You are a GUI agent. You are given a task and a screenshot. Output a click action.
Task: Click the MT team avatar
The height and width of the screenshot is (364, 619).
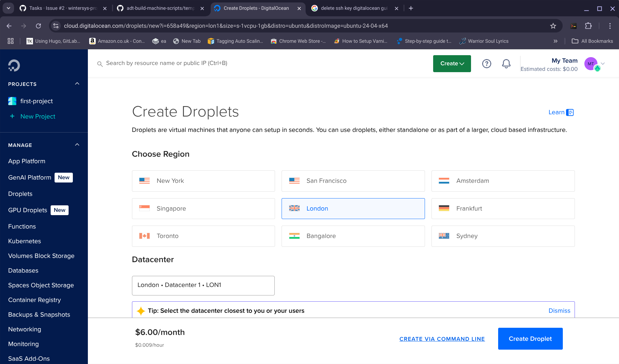coord(591,64)
